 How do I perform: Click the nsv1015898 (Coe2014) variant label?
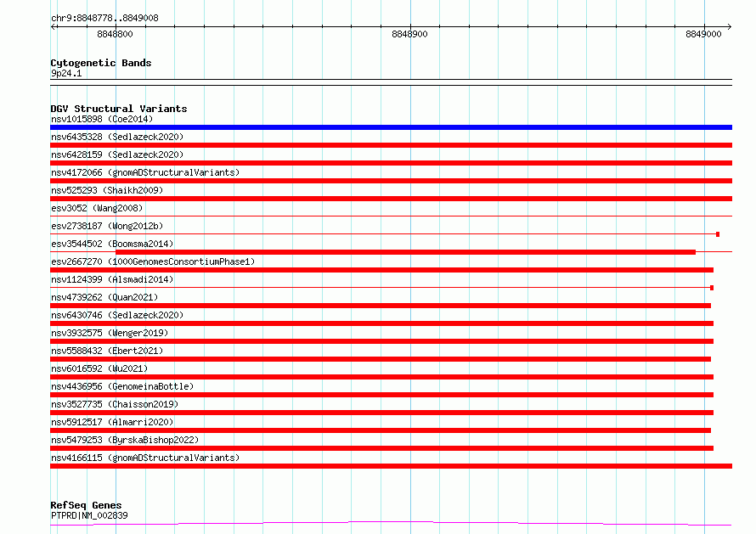102,119
